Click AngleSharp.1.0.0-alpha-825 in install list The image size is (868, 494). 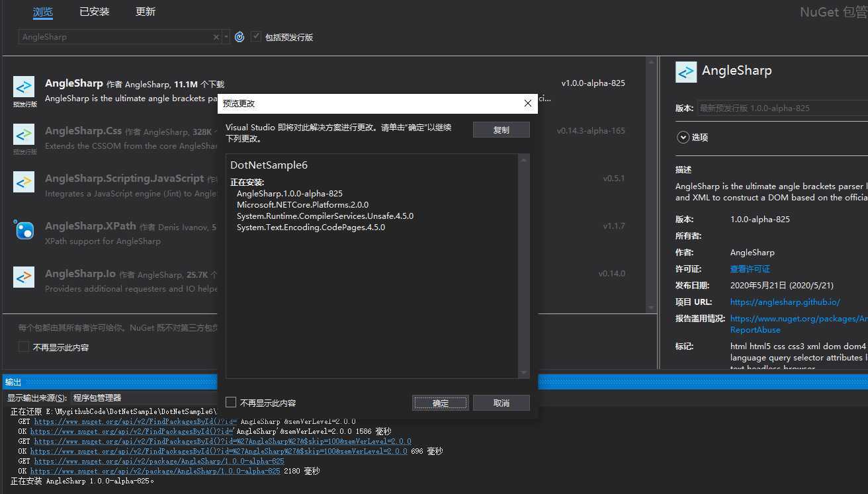pyautogui.click(x=290, y=194)
